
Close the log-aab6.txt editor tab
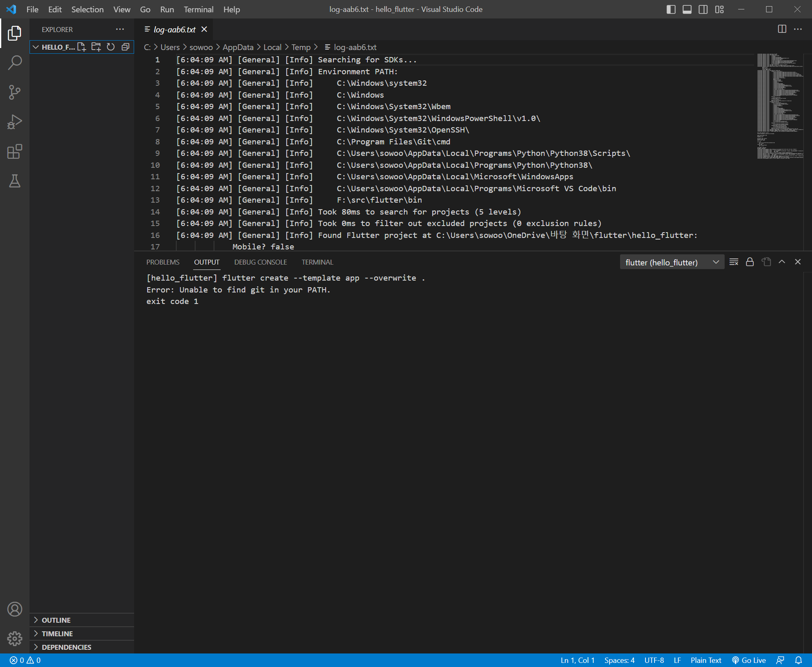(204, 29)
